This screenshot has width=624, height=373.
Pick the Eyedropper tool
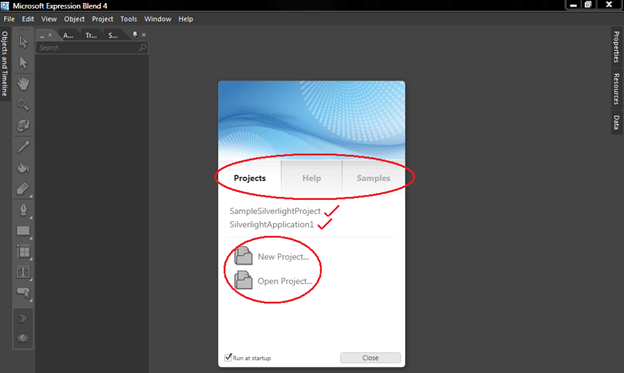23,147
